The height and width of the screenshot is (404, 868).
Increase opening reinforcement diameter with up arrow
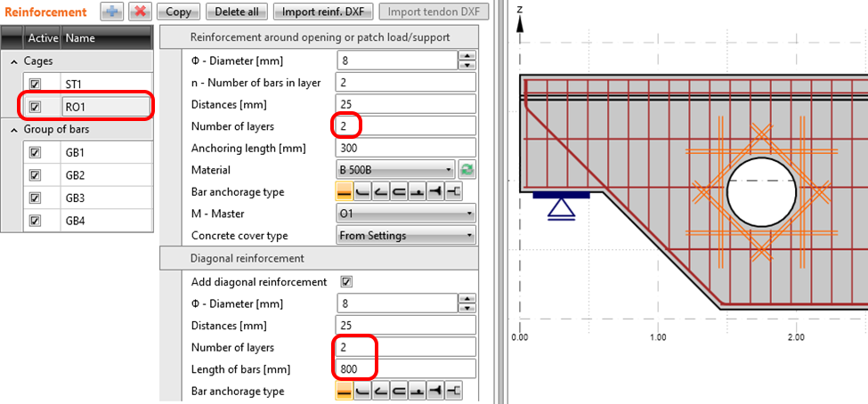click(467, 56)
